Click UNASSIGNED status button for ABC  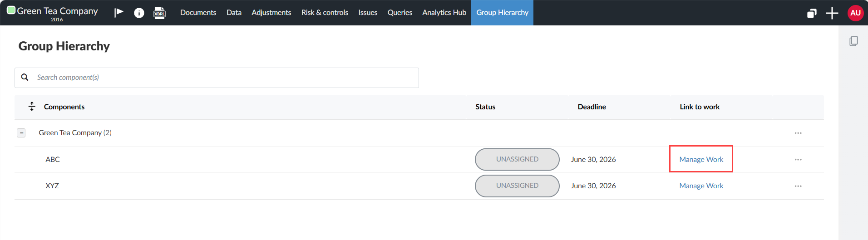pos(517,159)
